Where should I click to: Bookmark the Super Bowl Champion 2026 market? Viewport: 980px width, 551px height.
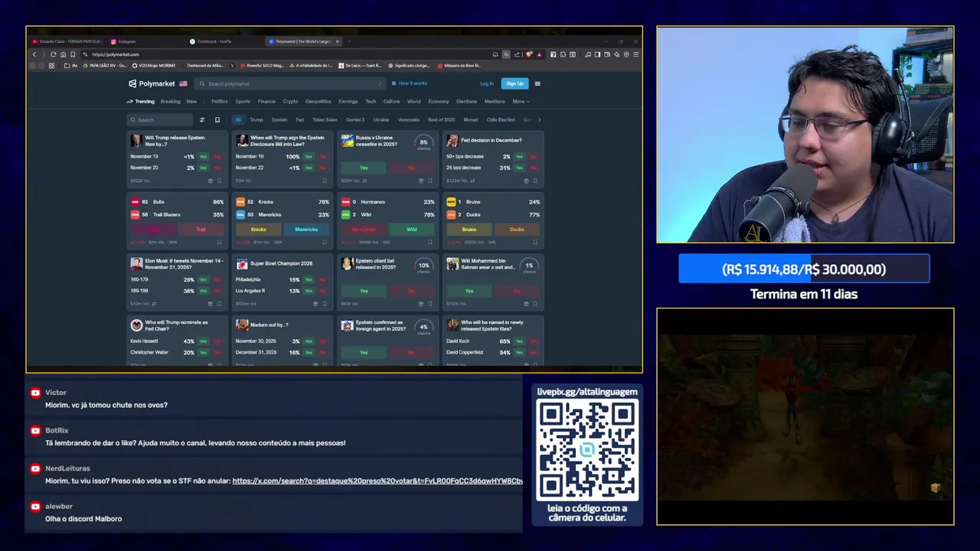click(325, 304)
